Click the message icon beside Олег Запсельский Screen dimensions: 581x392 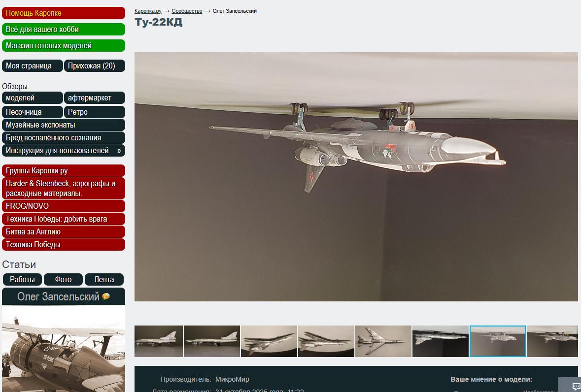tap(106, 296)
